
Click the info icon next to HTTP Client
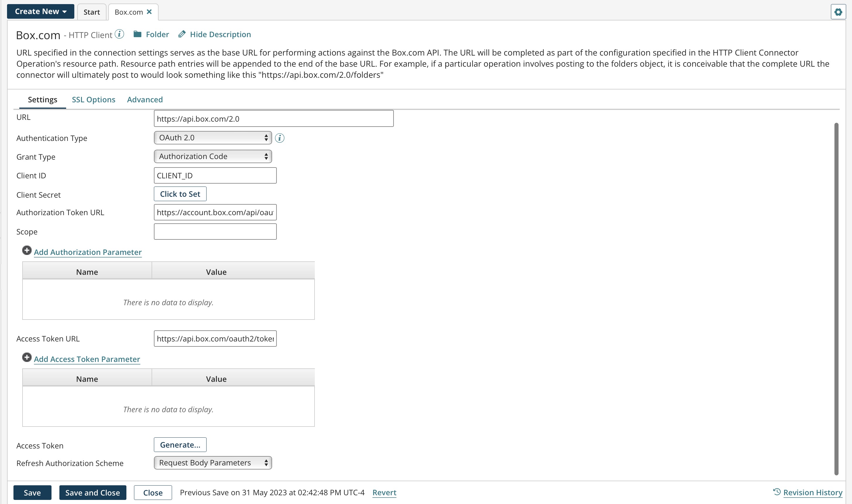[x=119, y=34]
